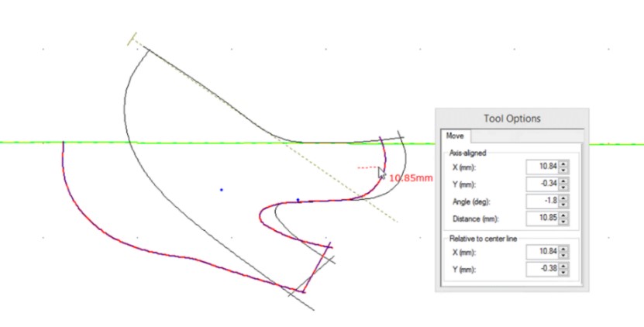Increase center line Y with up arrow
Image resolution: width=644 pixels, height=327 pixels.
click(x=563, y=266)
